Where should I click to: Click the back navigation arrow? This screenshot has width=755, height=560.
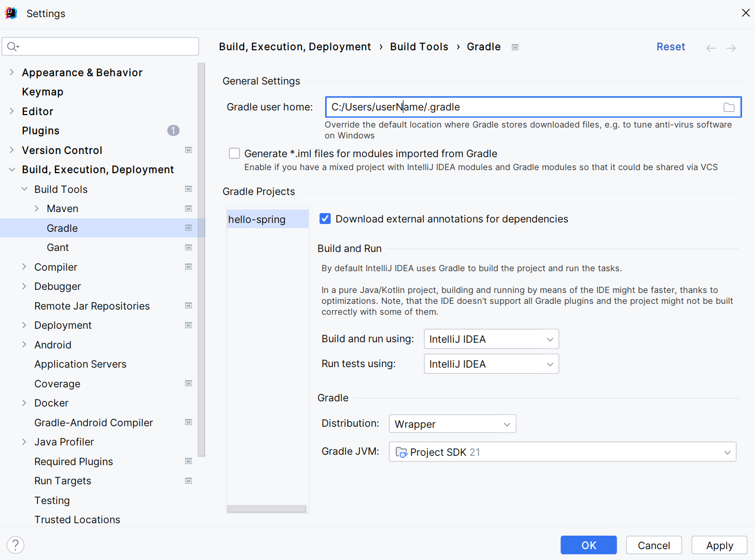coord(710,48)
